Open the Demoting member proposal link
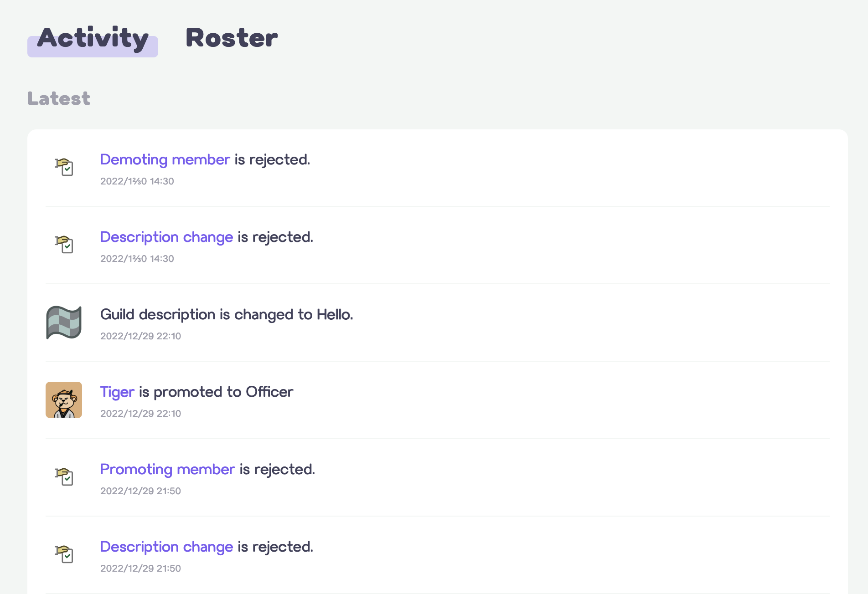This screenshot has width=868, height=594. [165, 160]
